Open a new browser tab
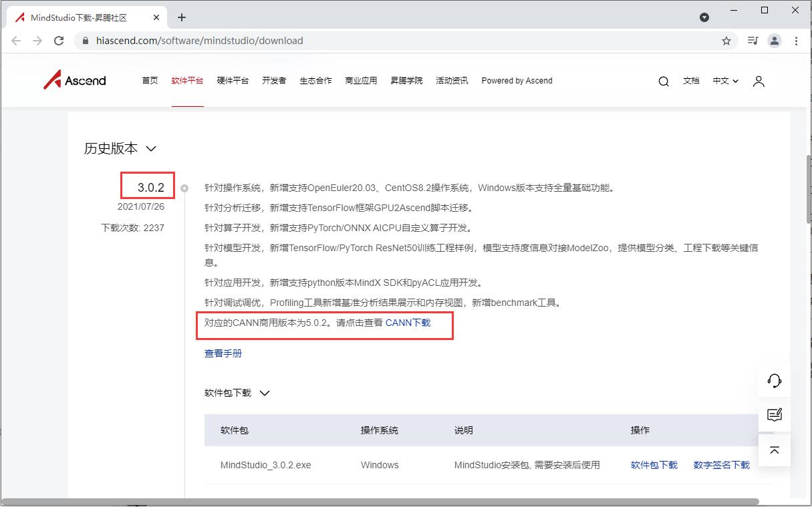This screenshot has width=812, height=507. pos(182,17)
